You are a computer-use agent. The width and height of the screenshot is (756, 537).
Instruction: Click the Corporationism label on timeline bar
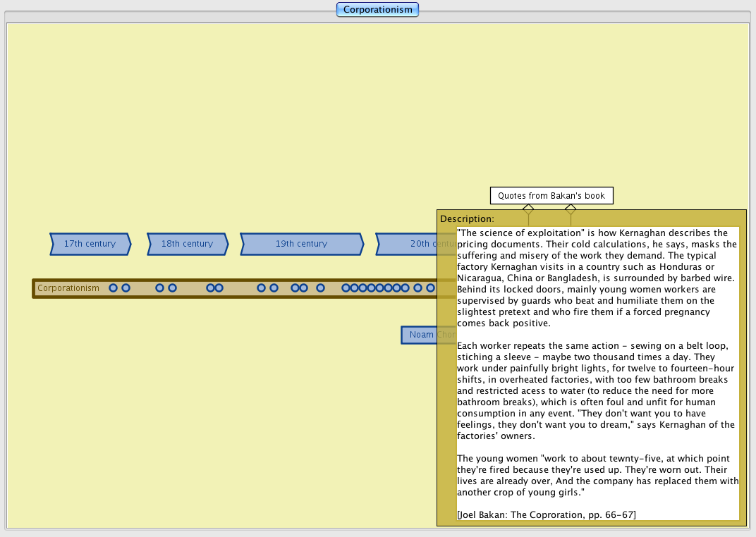click(x=68, y=288)
